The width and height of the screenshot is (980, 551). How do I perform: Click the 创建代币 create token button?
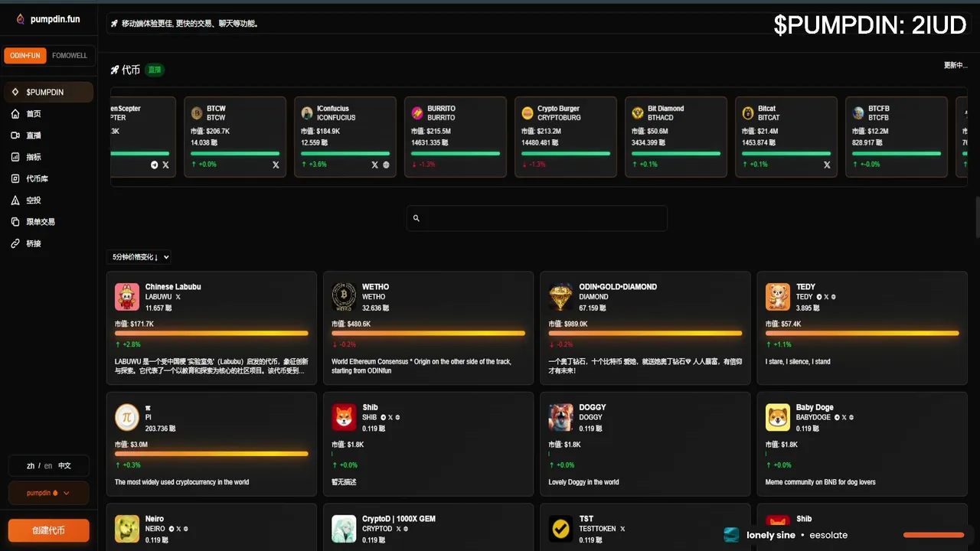(x=49, y=530)
